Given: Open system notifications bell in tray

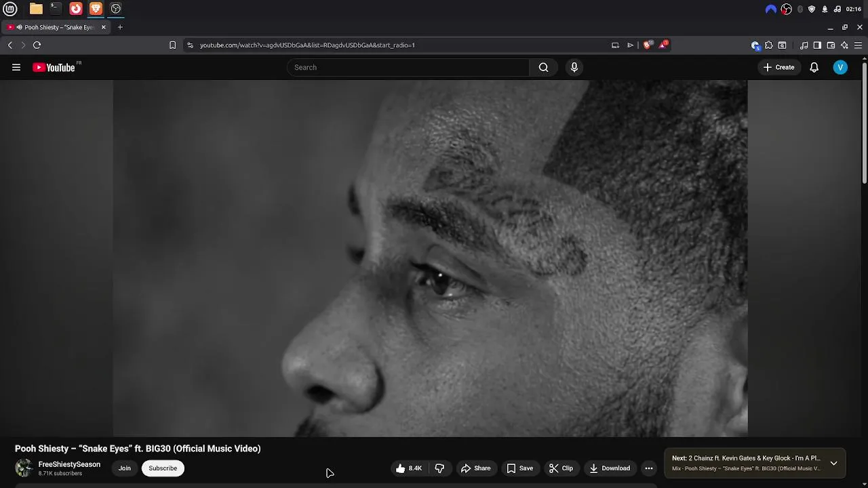Looking at the screenshot, I should coord(825,9).
